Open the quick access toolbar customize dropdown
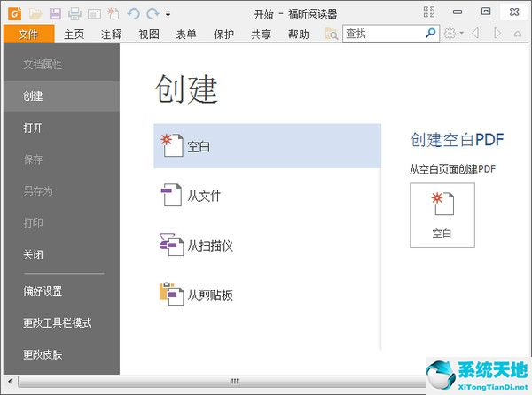Image resolution: width=532 pixels, height=395 pixels. (x=168, y=14)
